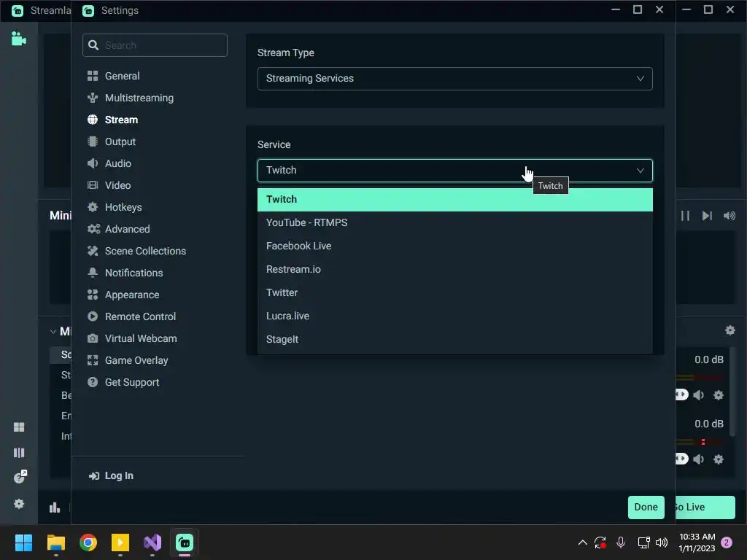Click the Done button
Image resolution: width=747 pixels, height=560 pixels.
tap(646, 507)
